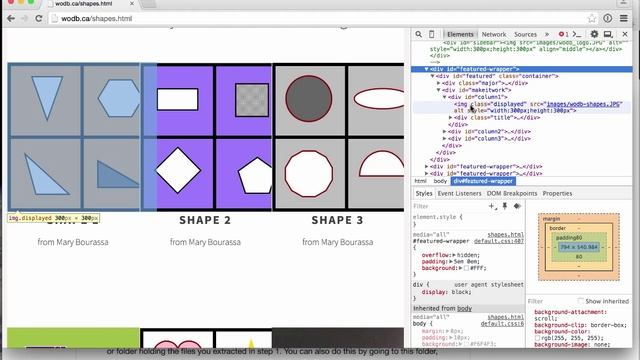Viewport: 640px width, 360px height.
Task: Expand the second featured-wrapper div
Action: pos(427,167)
